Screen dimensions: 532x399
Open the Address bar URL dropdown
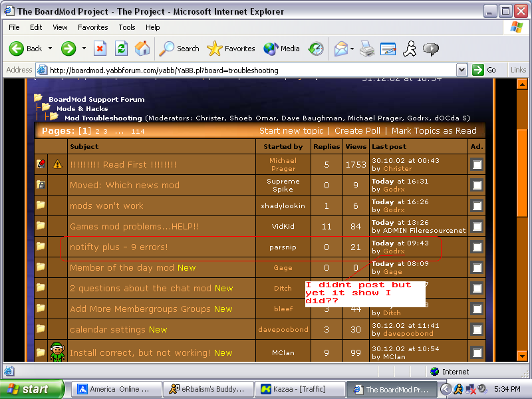[461, 70]
